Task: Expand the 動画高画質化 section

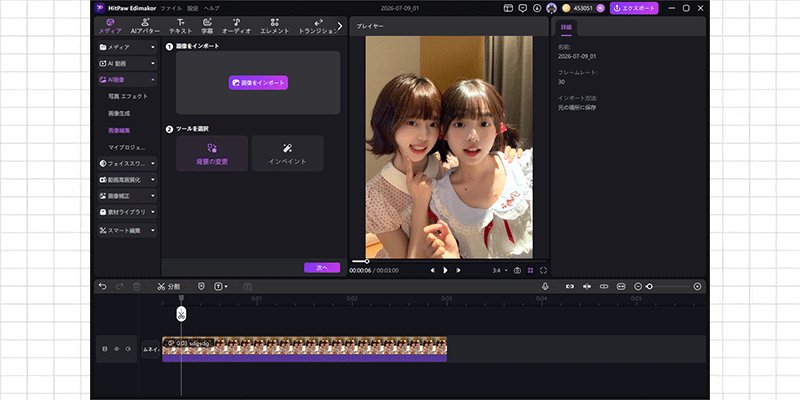Action: (x=128, y=180)
